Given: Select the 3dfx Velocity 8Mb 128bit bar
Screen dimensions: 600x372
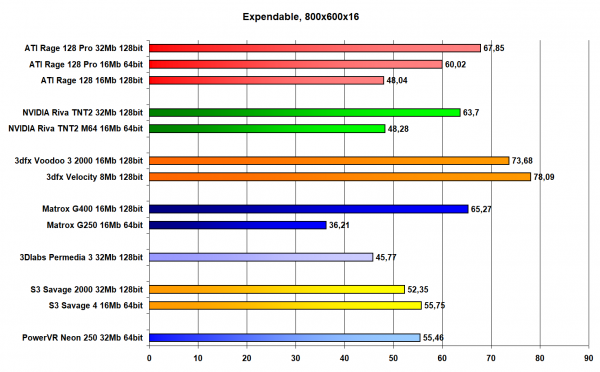Looking at the screenshot, I should (x=340, y=177).
